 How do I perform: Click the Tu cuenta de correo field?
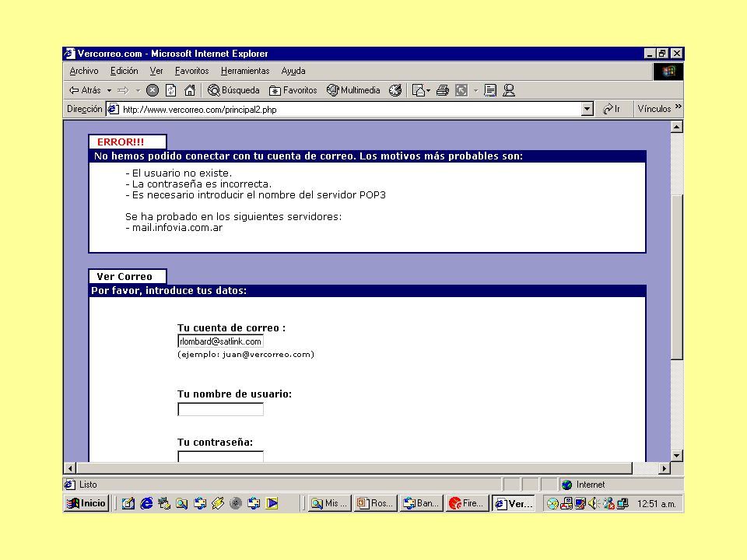pyautogui.click(x=220, y=341)
